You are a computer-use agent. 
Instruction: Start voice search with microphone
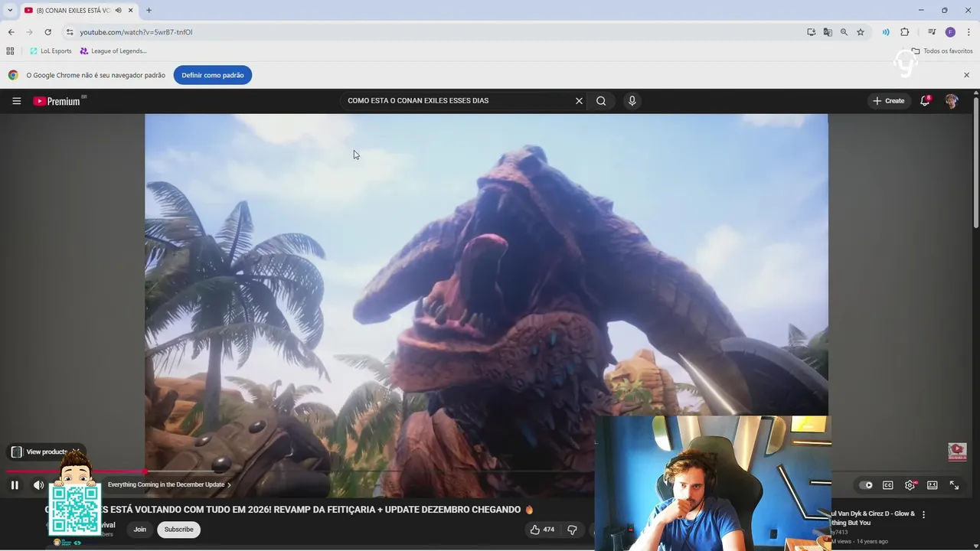click(632, 101)
